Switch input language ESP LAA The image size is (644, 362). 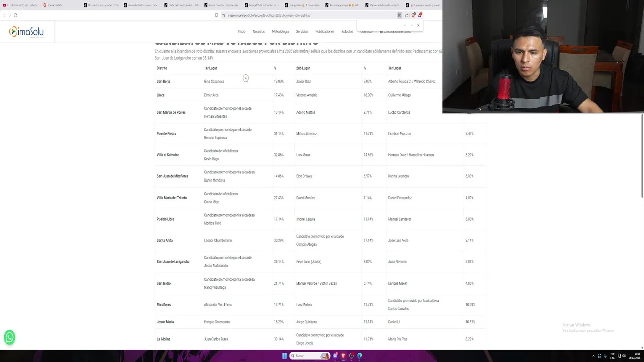click(x=612, y=356)
